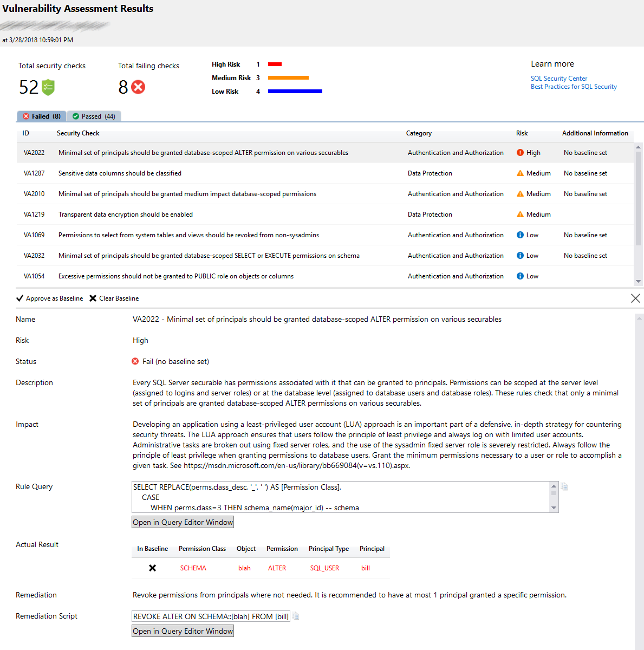Toggle the In Baseline mark for the SCHEMA result

(152, 568)
